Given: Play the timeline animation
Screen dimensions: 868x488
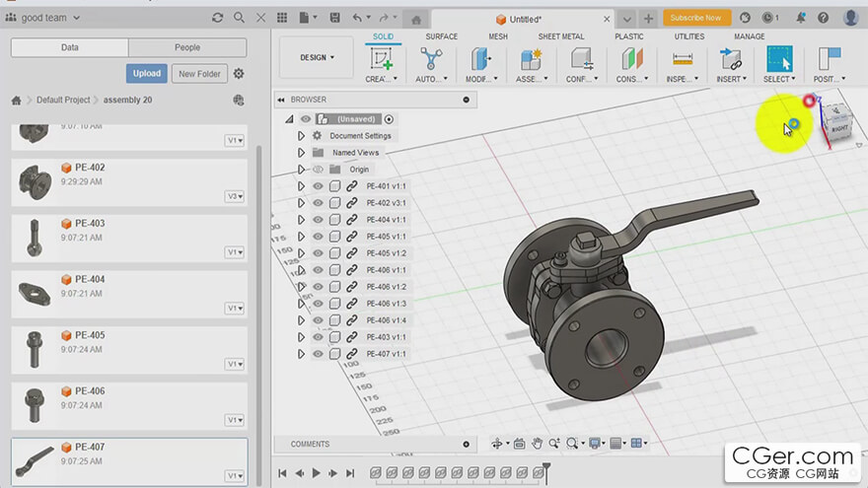Looking at the screenshot, I should point(316,473).
